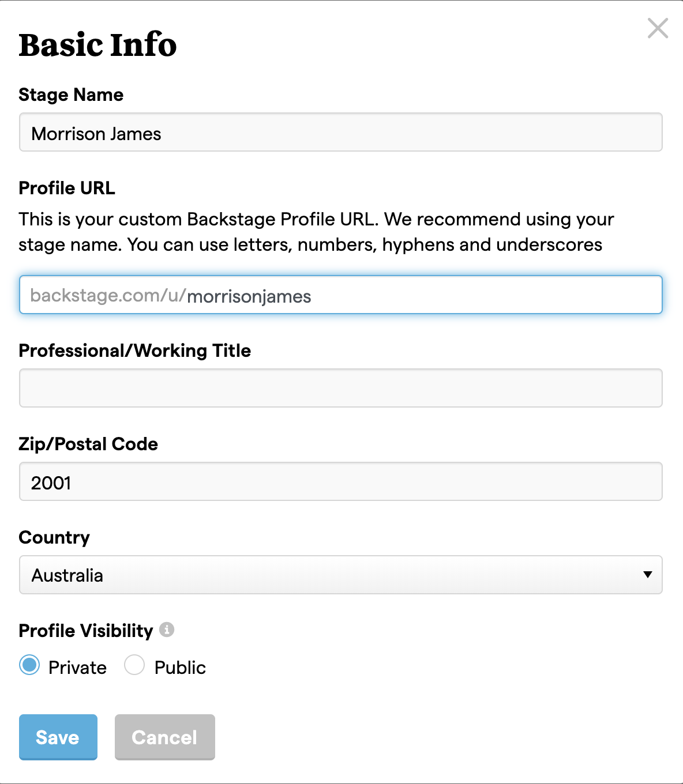Click the Stage Name label

(71, 95)
